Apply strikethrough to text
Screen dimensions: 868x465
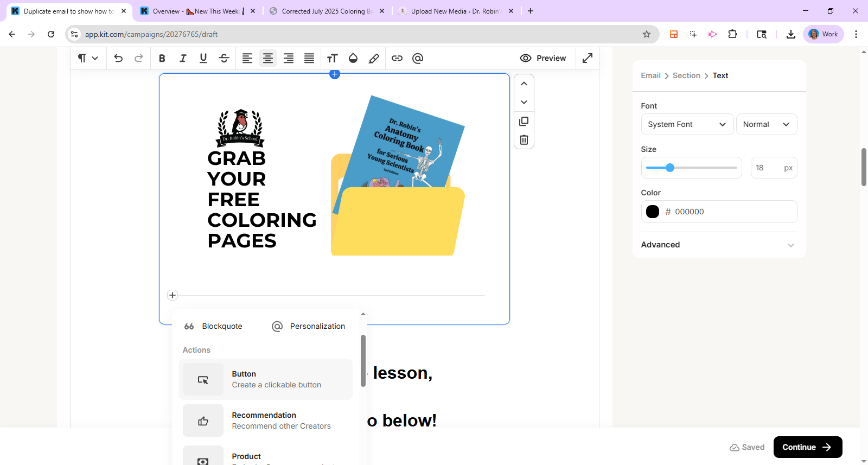point(224,59)
